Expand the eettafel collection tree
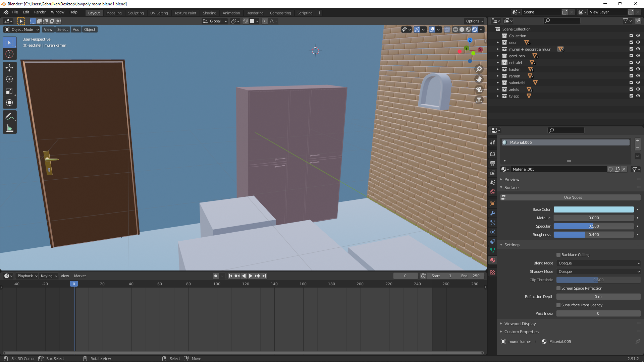 click(x=498, y=63)
